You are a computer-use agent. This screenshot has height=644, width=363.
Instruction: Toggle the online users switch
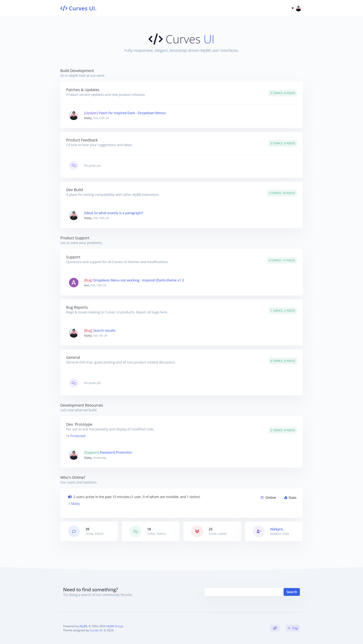click(70, 497)
